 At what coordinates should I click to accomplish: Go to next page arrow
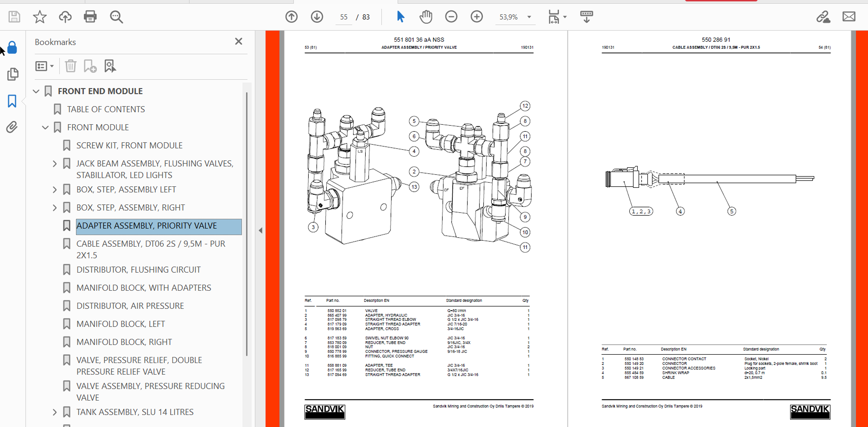(317, 17)
